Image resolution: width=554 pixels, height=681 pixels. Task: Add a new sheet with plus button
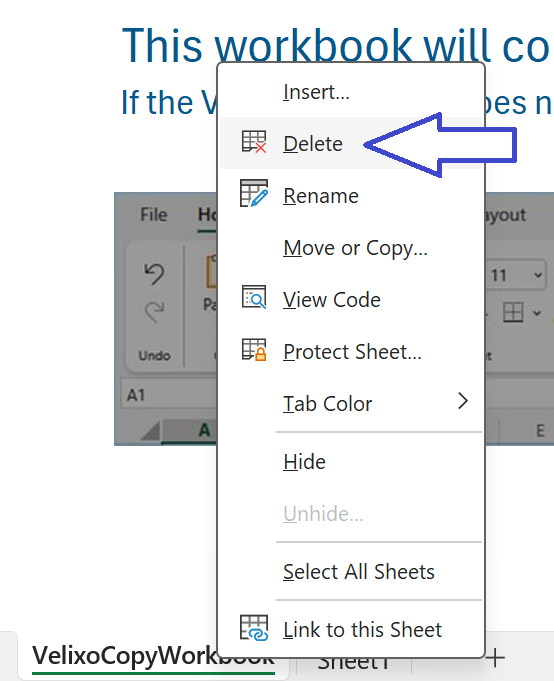pos(495,658)
